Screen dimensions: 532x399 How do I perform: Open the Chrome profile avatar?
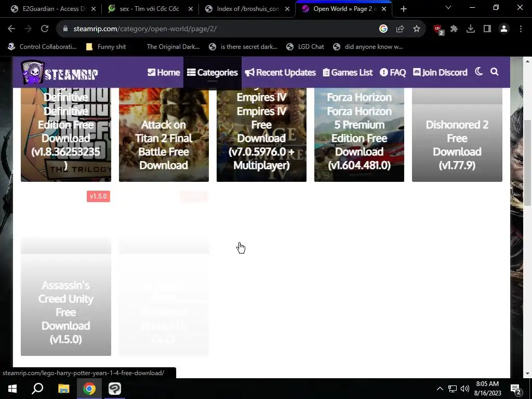pos(504,29)
